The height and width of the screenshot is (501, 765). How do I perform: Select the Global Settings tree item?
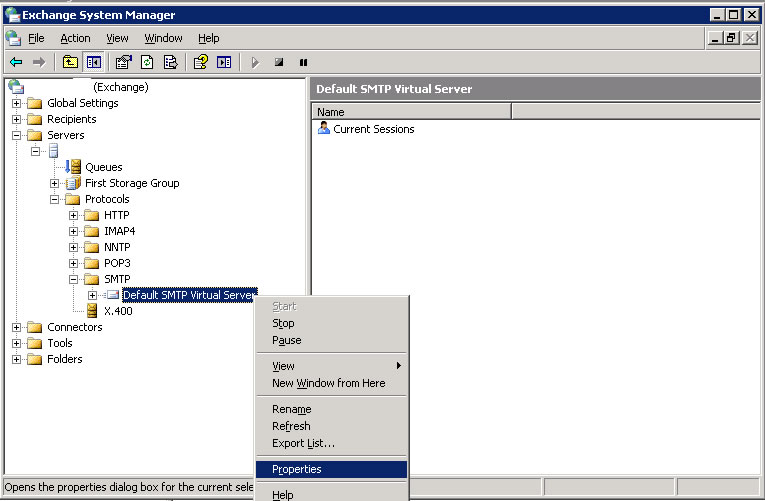tap(82, 103)
